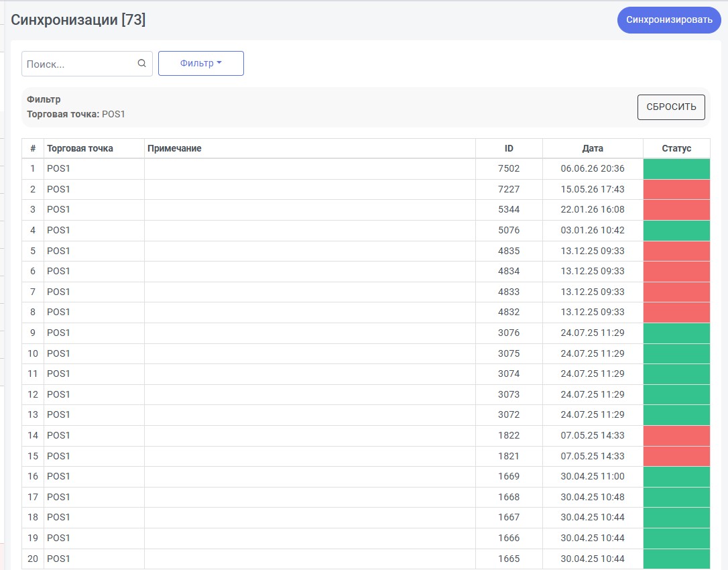Viewport: 728px width, 570px height.
Task: Click red status cell of ID 1822
Action: click(676, 436)
